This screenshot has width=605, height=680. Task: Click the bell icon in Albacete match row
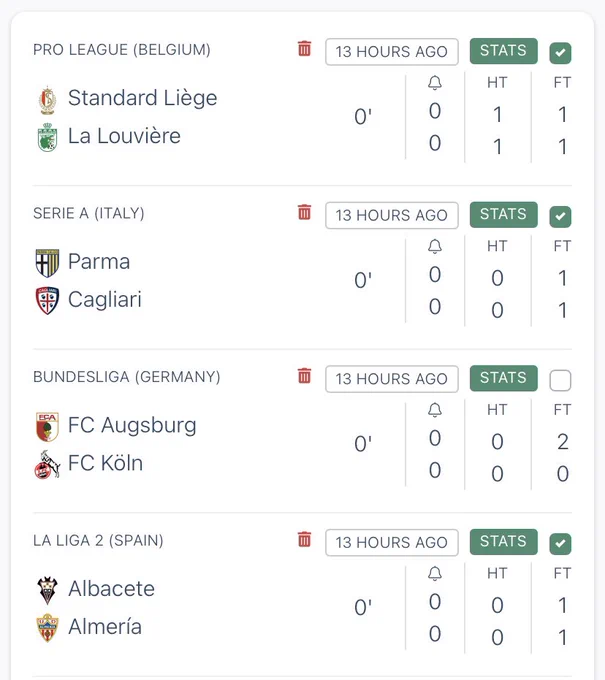tap(435, 574)
